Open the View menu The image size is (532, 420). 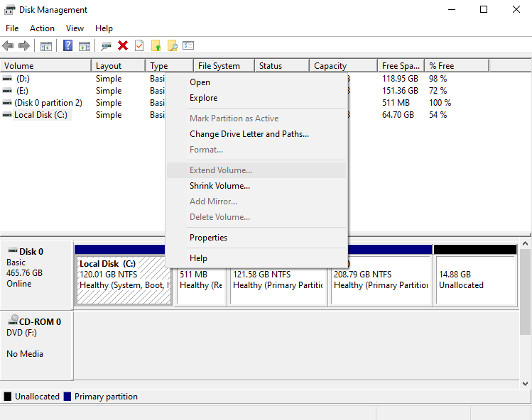pos(75,28)
